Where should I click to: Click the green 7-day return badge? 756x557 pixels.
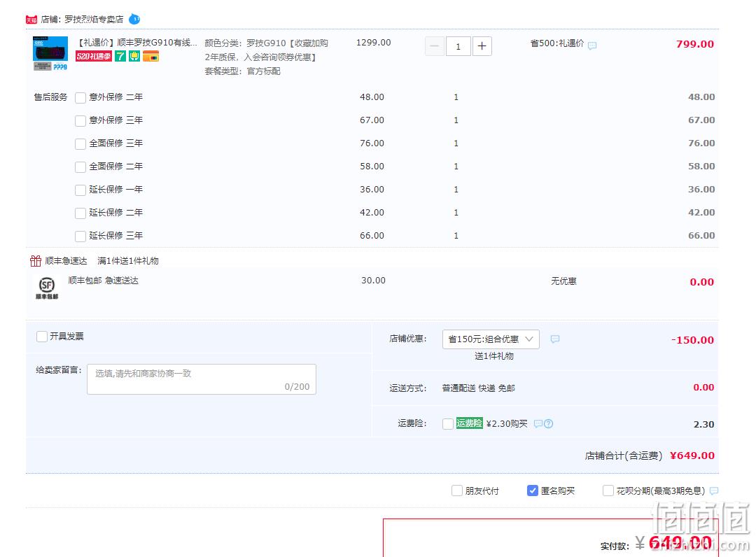click(x=120, y=57)
